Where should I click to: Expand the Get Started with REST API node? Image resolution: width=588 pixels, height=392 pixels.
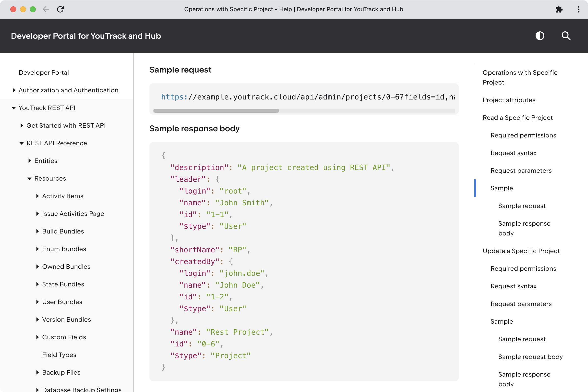22,125
